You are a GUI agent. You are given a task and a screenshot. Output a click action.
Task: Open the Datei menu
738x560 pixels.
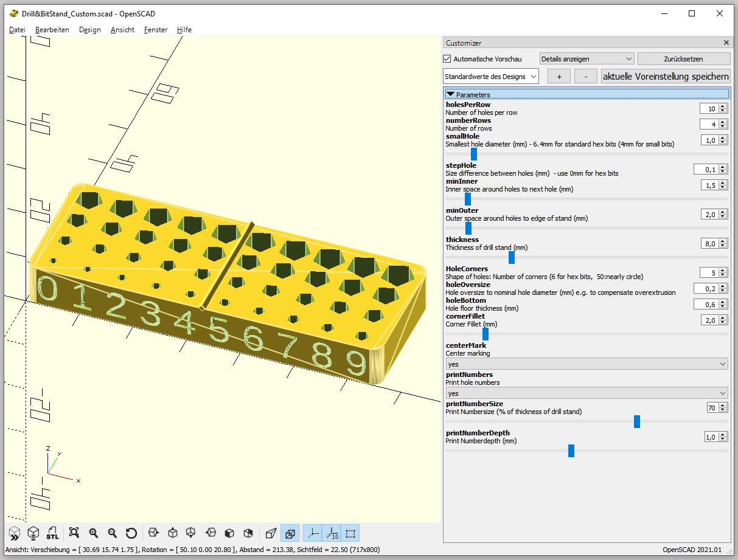(18, 29)
